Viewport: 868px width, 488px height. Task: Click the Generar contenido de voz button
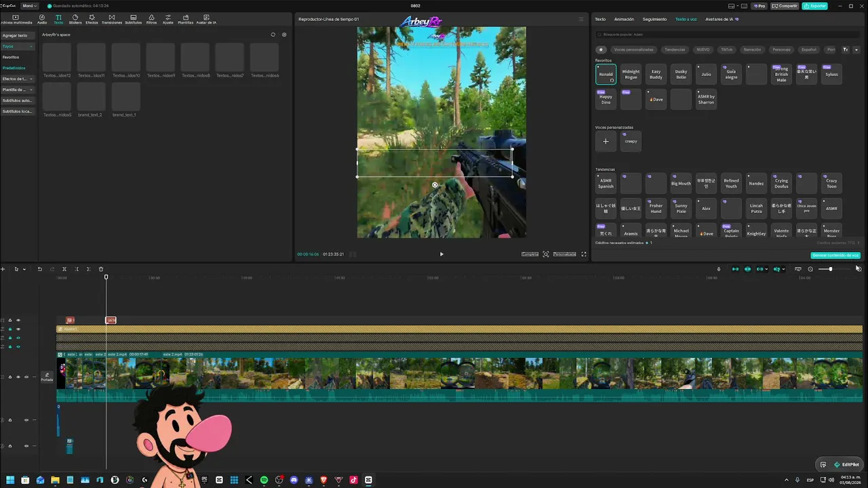tap(835, 255)
